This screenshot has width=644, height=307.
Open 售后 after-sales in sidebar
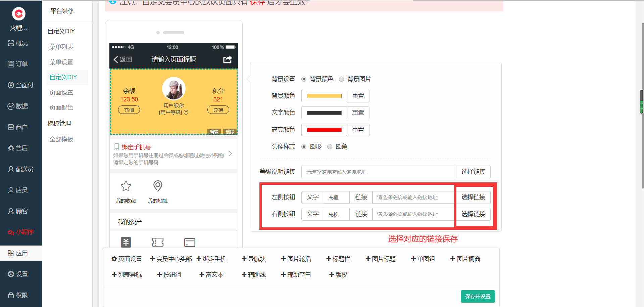pyautogui.click(x=18, y=148)
